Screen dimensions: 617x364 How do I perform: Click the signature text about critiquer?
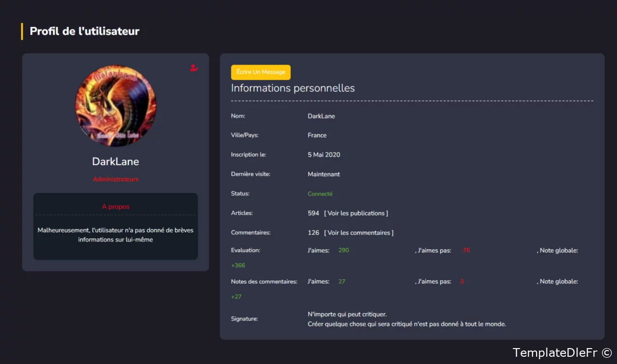click(406, 319)
